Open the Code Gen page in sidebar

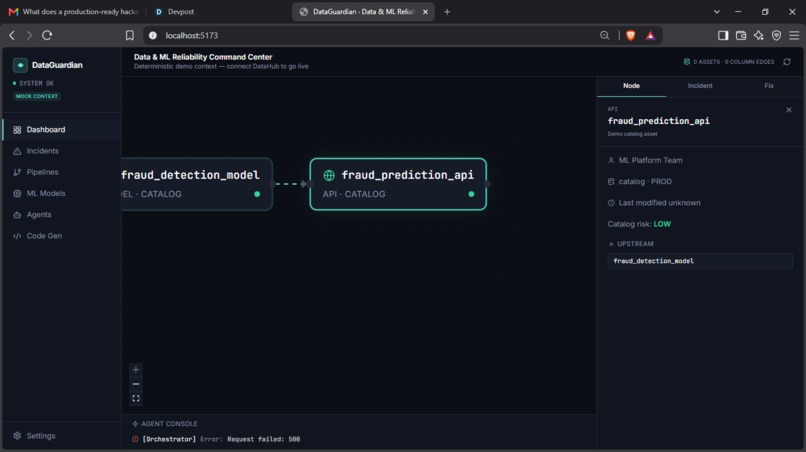click(62, 236)
